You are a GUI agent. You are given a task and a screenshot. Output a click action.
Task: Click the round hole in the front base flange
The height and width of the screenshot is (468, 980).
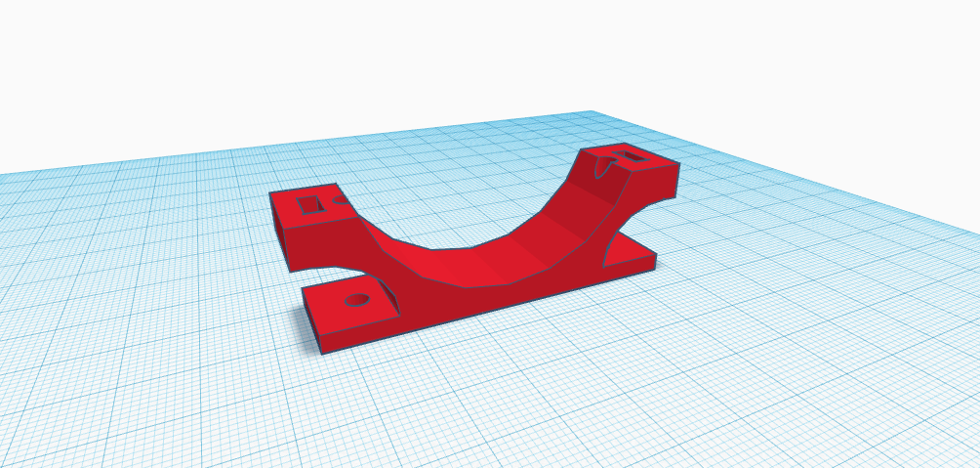coord(358,299)
